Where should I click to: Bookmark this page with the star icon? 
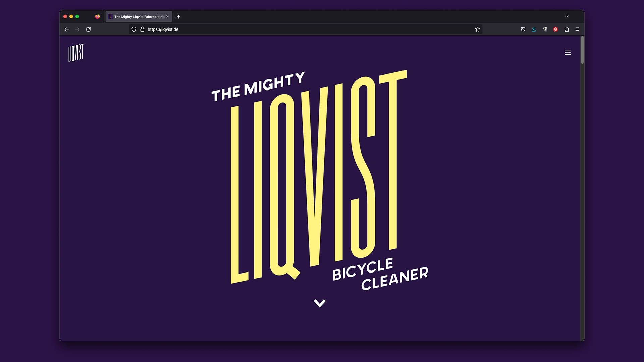pyautogui.click(x=477, y=29)
